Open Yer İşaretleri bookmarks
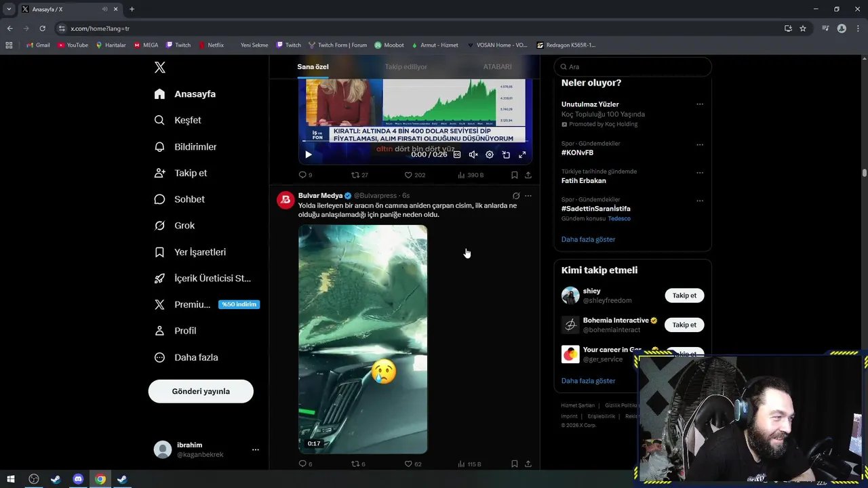 point(190,252)
